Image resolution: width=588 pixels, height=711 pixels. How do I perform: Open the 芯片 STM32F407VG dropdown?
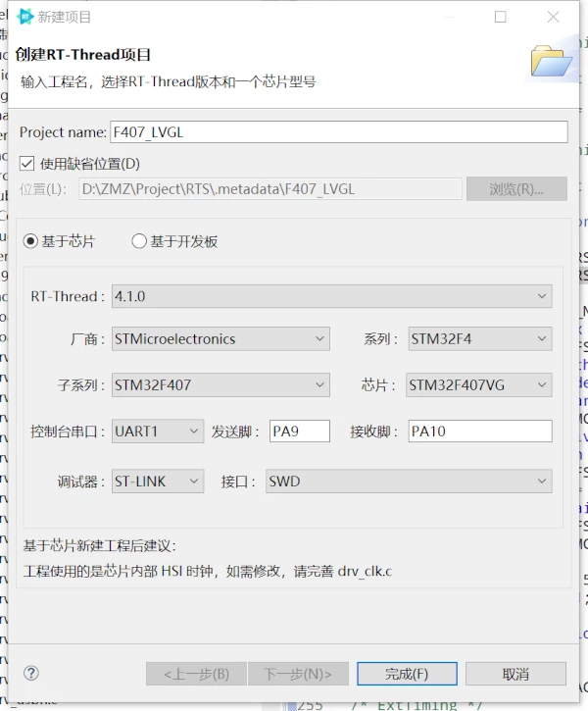point(479,385)
